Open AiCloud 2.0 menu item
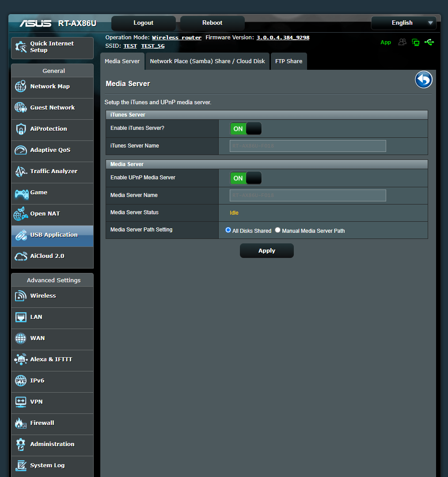 52,257
